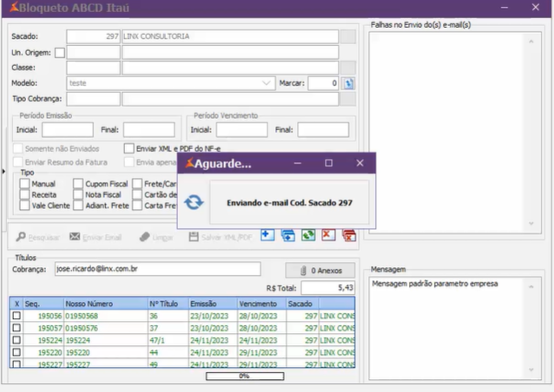The height and width of the screenshot is (392, 554).
Task: Sort by Vencimento column header
Action: point(262,304)
